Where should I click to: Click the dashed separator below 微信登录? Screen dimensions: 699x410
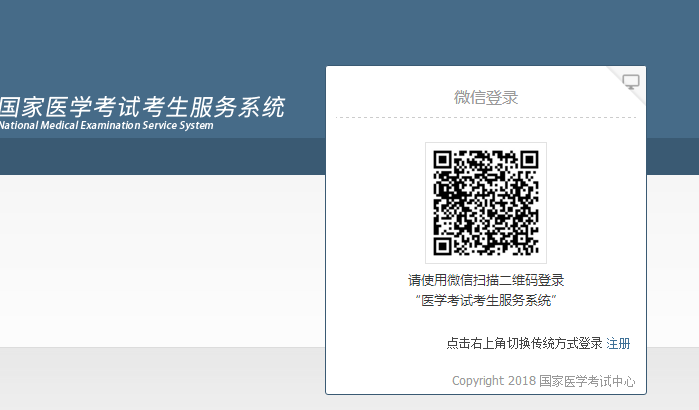pos(486,118)
